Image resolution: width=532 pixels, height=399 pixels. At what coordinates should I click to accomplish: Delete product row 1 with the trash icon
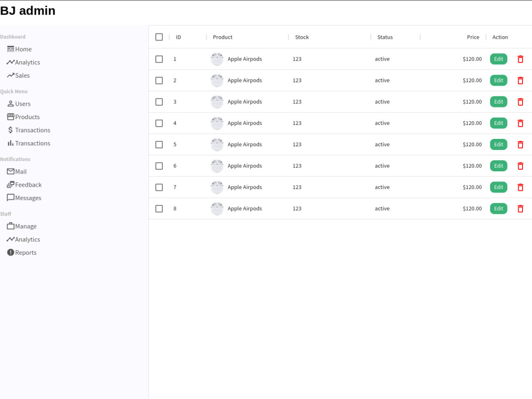click(x=520, y=59)
